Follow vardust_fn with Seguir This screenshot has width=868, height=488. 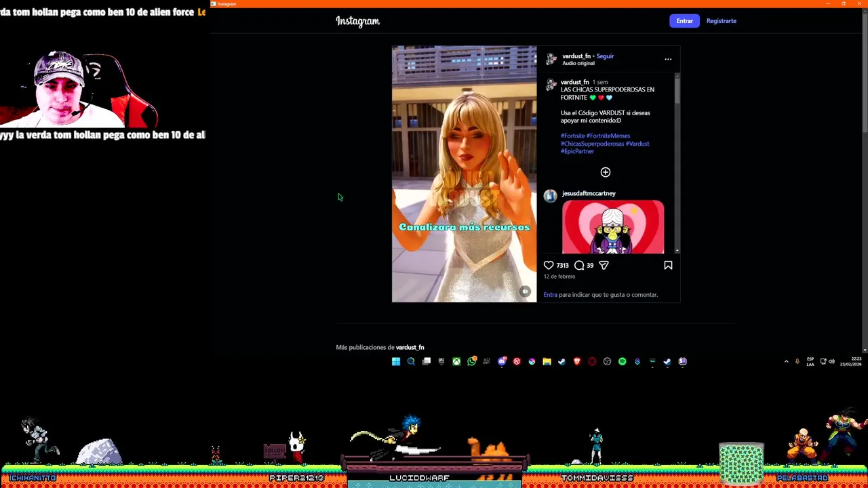pyautogui.click(x=605, y=56)
